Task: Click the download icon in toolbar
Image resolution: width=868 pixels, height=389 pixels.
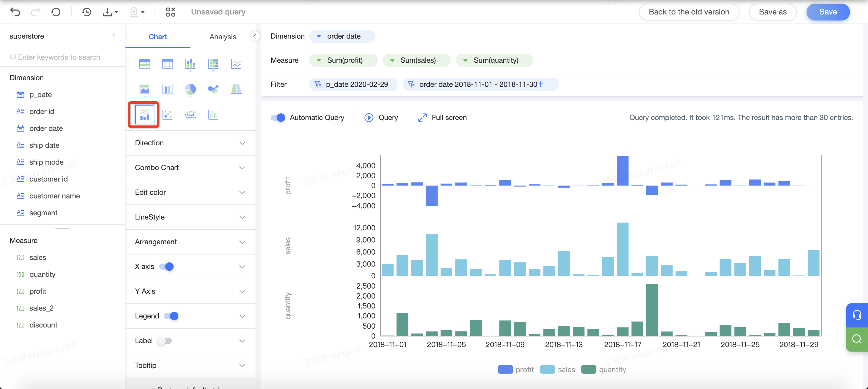Action: coord(107,12)
